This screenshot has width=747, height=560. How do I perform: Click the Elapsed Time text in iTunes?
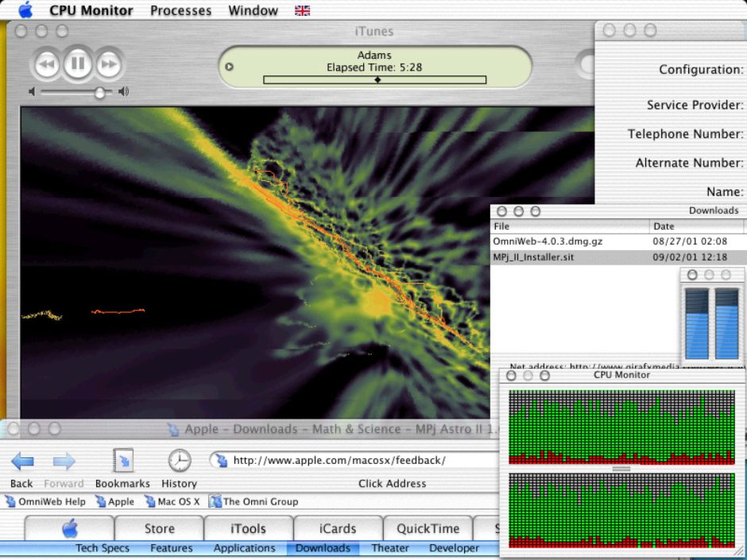tap(374, 68)
